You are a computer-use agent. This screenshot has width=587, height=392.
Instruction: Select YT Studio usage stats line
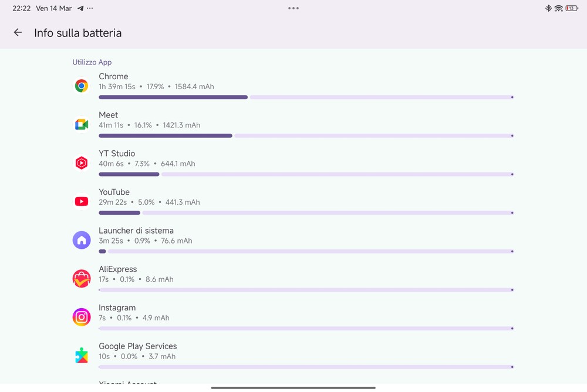(x=147, y=164)
